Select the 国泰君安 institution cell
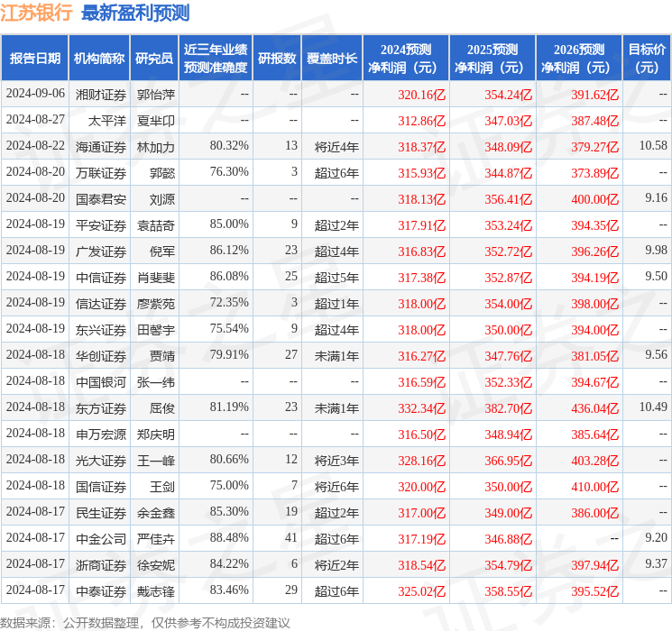The height and width of the screenshot is (631, 672). 101,199
